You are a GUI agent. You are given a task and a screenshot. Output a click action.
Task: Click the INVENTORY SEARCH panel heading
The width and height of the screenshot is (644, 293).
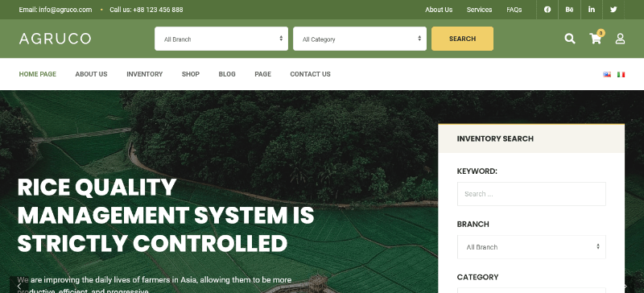coord(495,138)
